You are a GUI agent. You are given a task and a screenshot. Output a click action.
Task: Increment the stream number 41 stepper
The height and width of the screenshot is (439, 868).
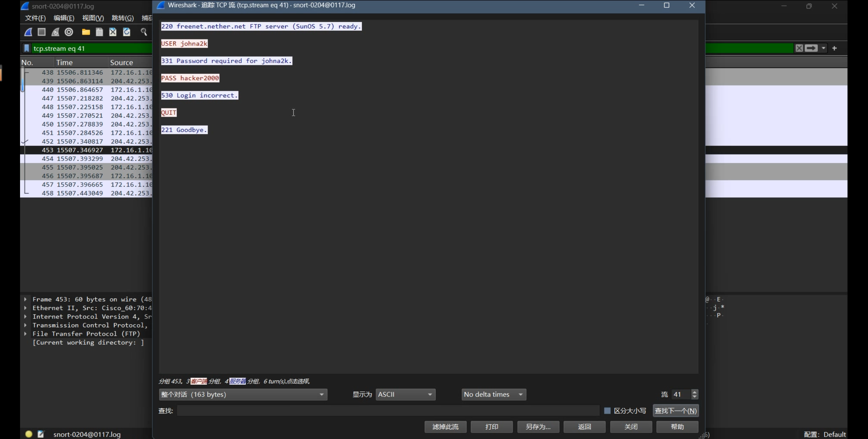pos(695,392)
